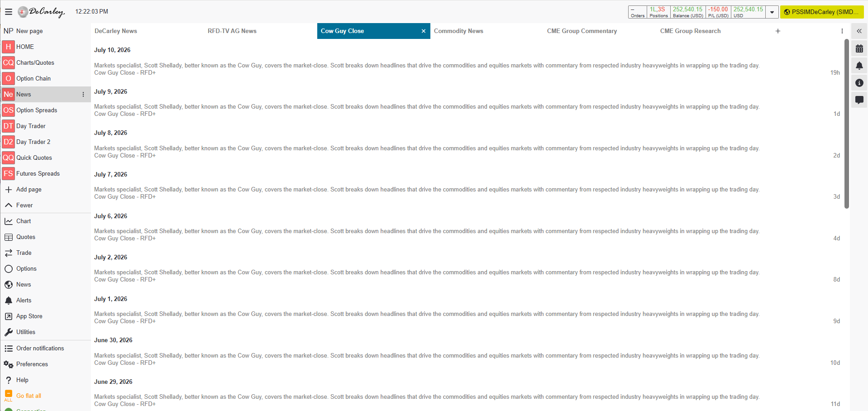Open the calendar panel icon

tap(859, 48)
